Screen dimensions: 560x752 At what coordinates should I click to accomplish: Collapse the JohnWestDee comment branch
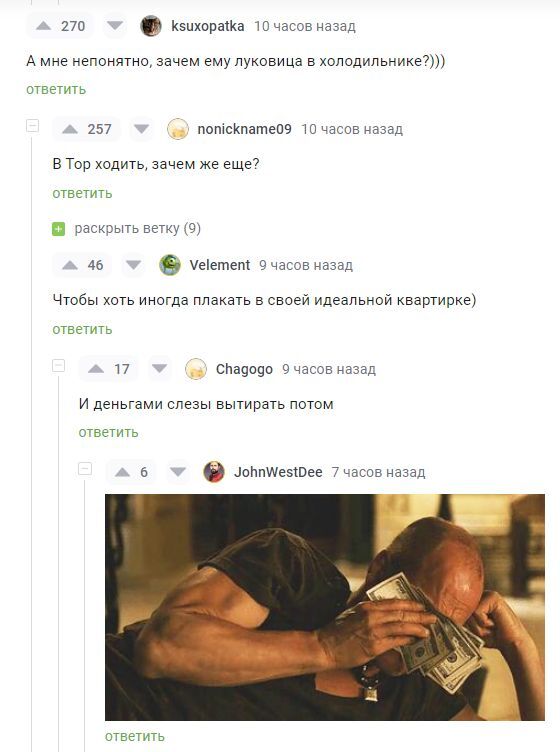85,469
